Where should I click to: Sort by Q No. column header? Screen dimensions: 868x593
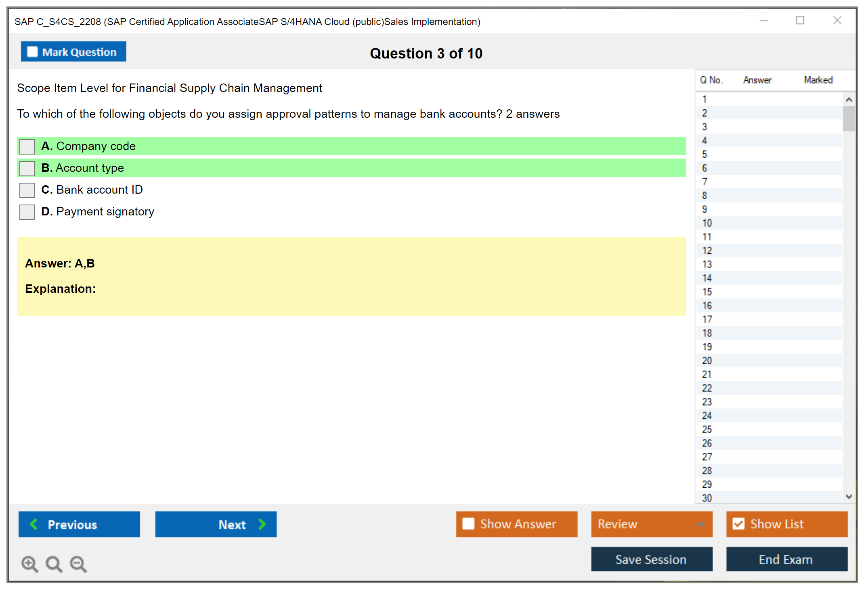click(711, 80)
